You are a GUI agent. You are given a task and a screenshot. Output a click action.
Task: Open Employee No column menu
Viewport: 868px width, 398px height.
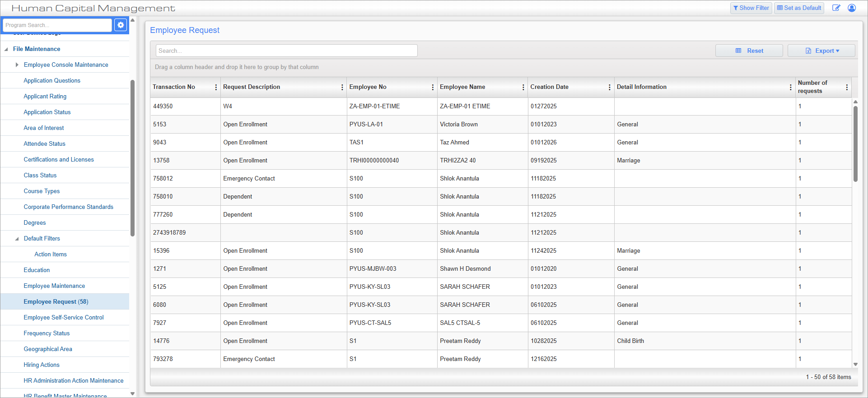(x=433, y=87)
